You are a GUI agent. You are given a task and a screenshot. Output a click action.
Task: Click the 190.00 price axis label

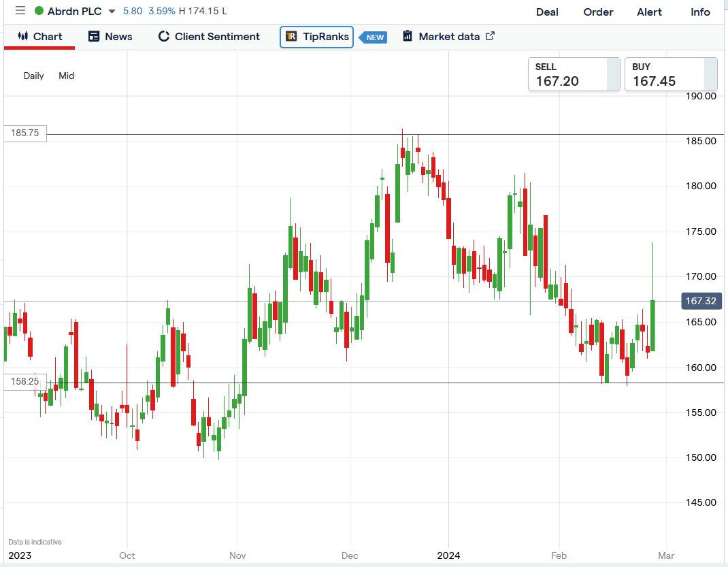[701, 96]
